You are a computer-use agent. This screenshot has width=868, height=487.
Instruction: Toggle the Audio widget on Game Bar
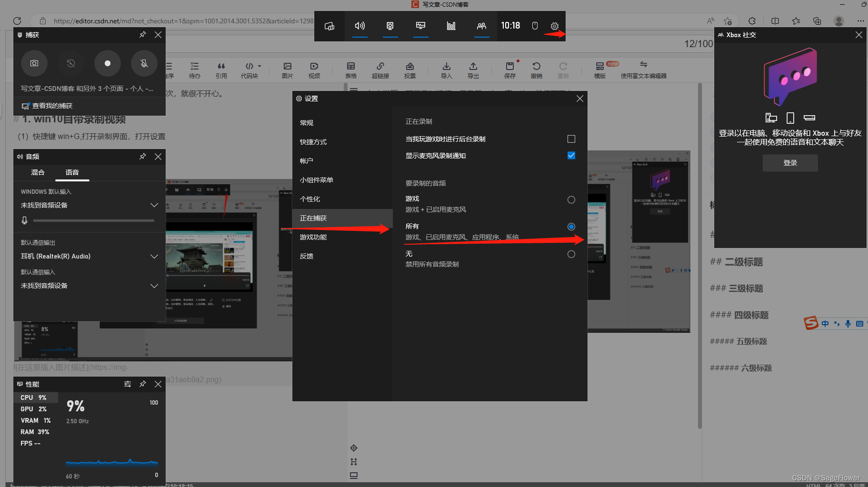pyautogui.click(x=360, y=26)
